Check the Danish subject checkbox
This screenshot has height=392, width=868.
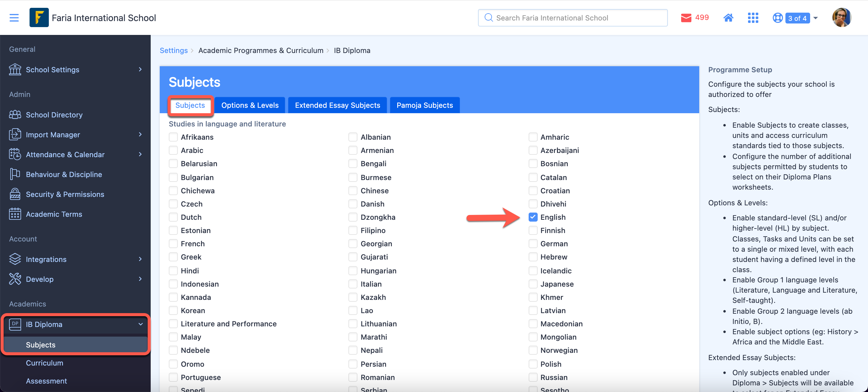click(x=353, y=204)
